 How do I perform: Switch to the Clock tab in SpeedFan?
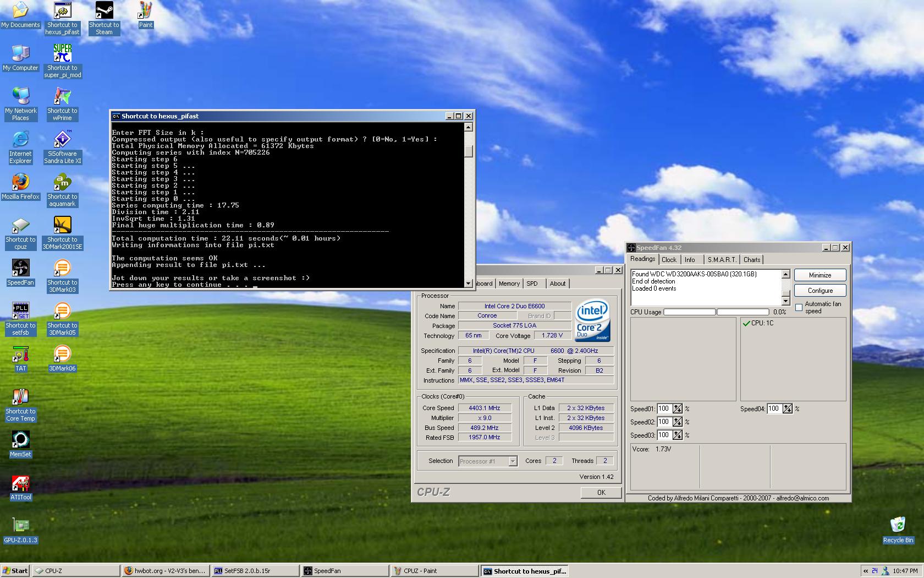pyautogui.click(x=669, y=260)
